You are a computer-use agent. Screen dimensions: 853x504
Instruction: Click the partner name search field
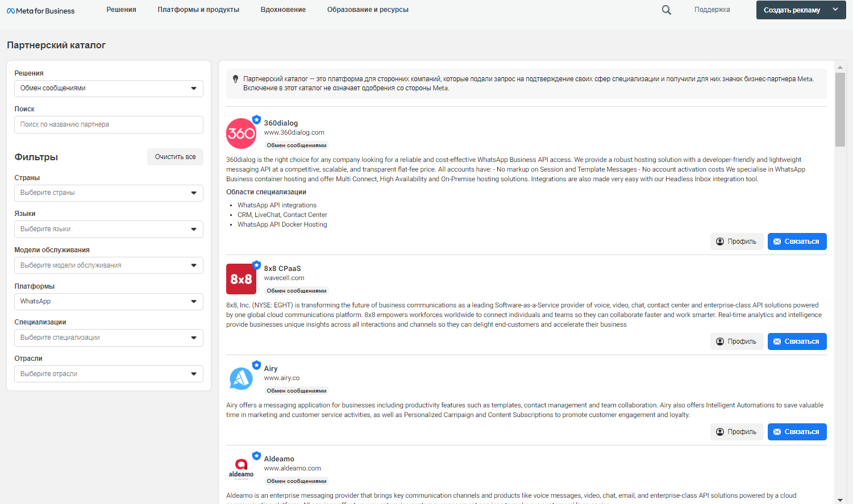109,124
